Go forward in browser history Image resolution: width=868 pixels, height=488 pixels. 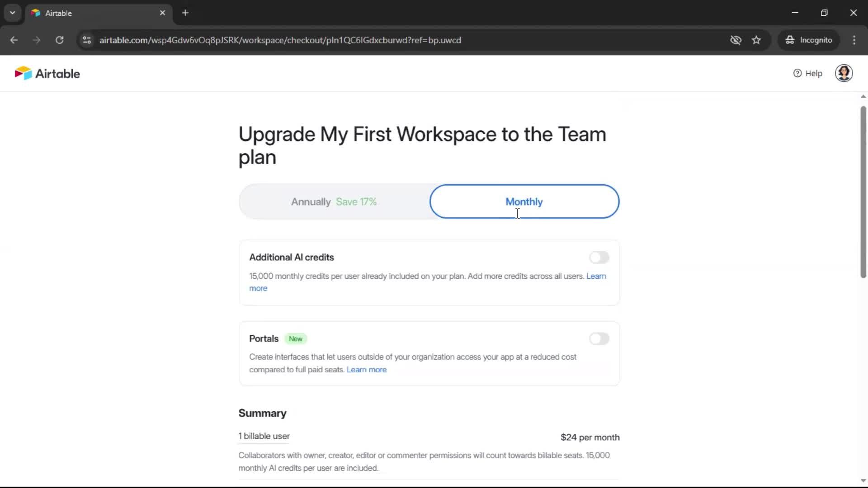(36, 40)
